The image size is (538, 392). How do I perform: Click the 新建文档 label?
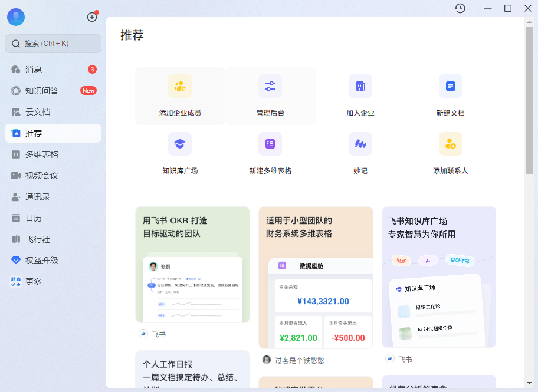[x=451, y=113]
